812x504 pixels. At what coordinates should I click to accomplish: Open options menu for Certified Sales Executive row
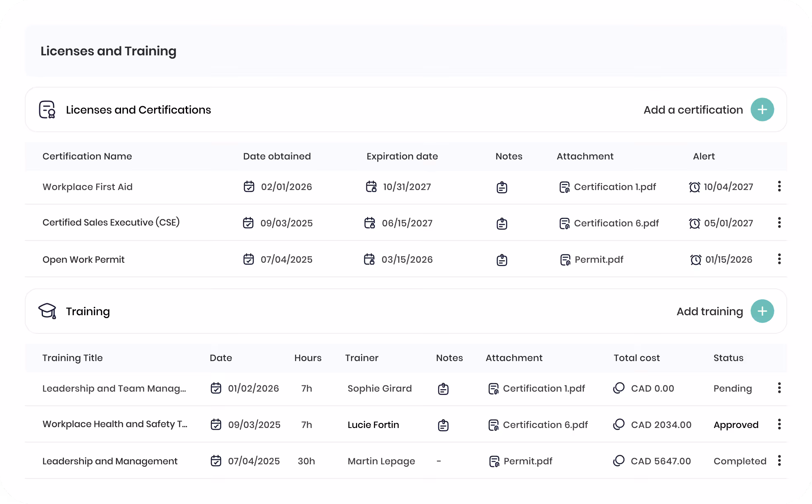pyautogui.click(x=779, y=223)
